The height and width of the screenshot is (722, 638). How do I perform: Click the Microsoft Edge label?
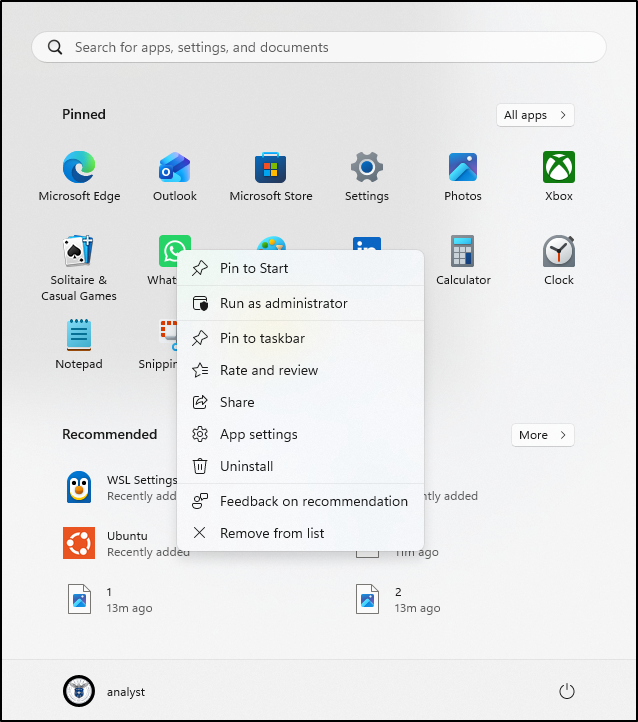coord(79,196)
